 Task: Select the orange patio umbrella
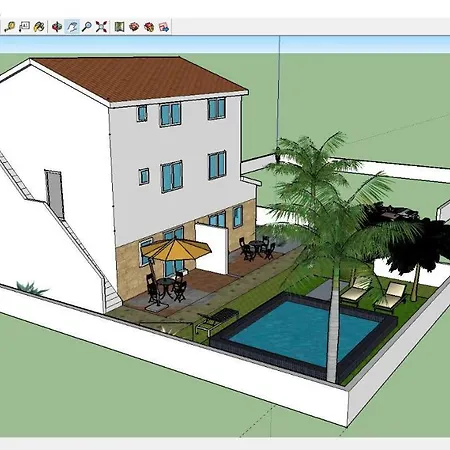click(x=176, y=249)
